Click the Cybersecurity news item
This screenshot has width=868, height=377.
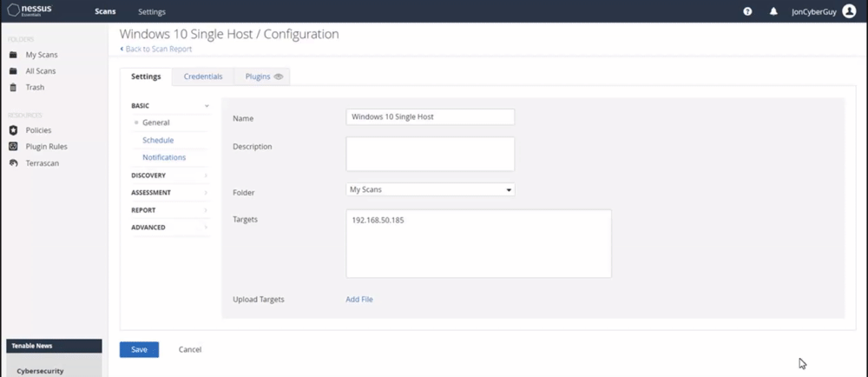pos(41,371)
